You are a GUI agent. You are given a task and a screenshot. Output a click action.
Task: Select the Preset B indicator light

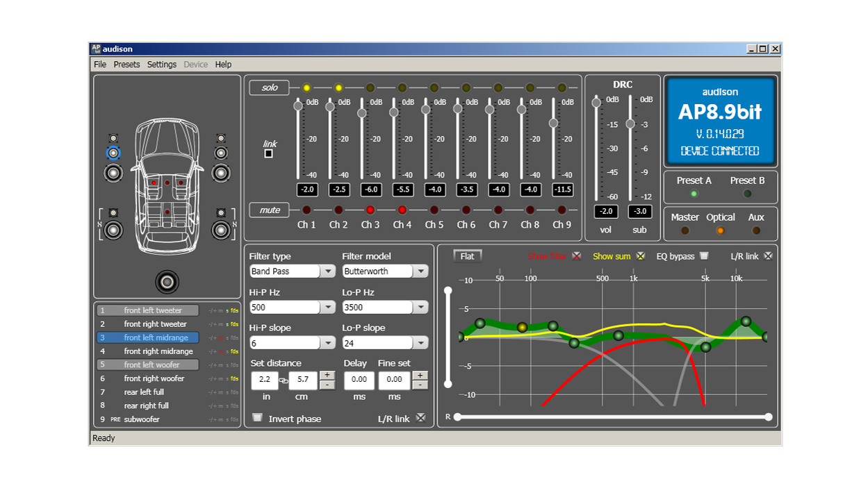click(x=747, y=194)
